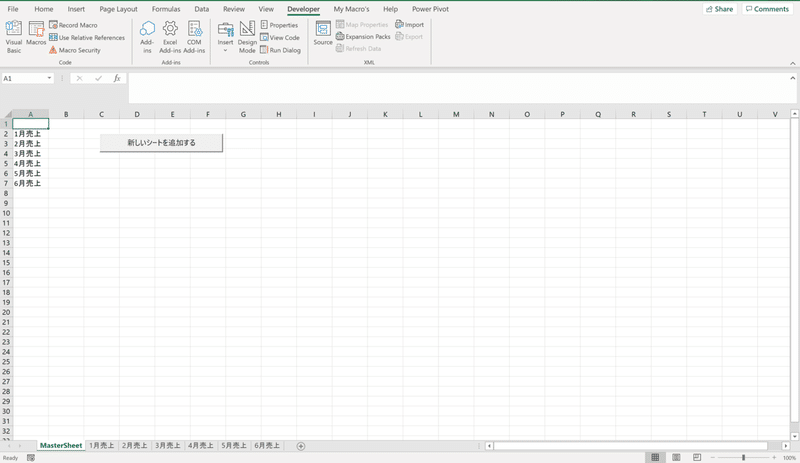800x463 pixels.
Task: Click the Select All corner triangle
Action: [x=7, y=114]
